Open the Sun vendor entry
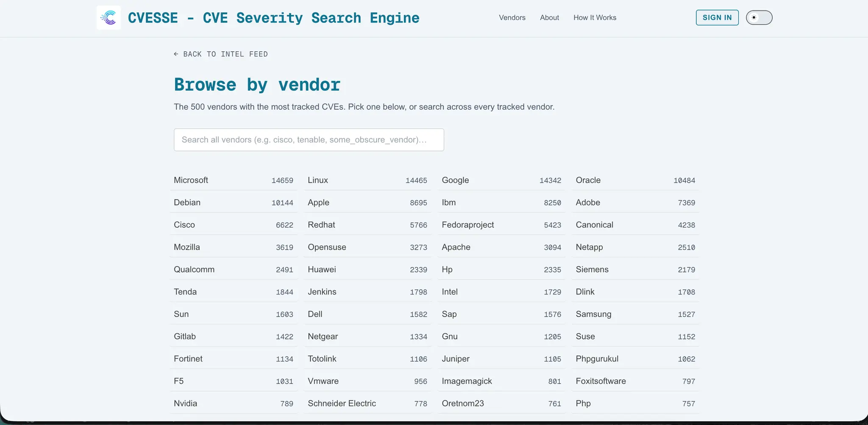The width and height of the screenshot is (868, 425). [234, 314]
